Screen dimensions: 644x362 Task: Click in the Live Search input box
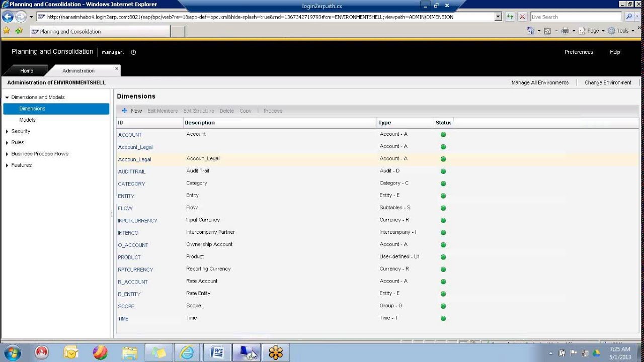point(577,17)
